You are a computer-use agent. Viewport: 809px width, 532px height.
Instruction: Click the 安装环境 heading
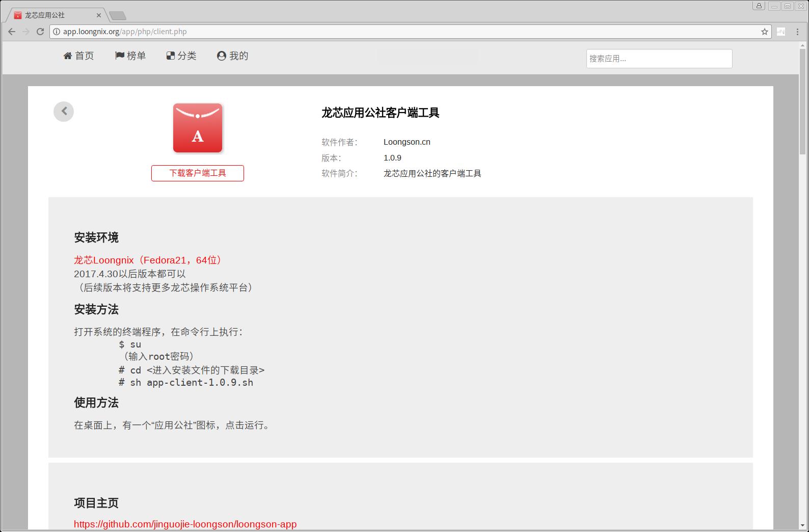click(x=96, y=237)
